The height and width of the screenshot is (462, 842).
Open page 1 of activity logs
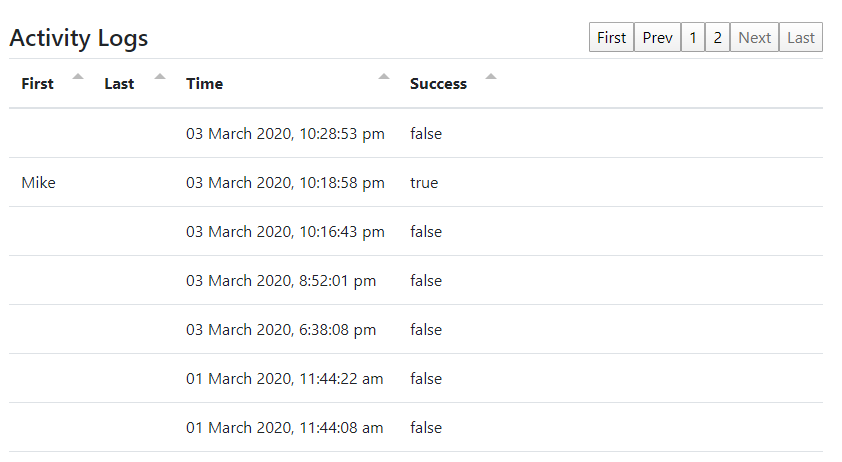coord(692,38)
